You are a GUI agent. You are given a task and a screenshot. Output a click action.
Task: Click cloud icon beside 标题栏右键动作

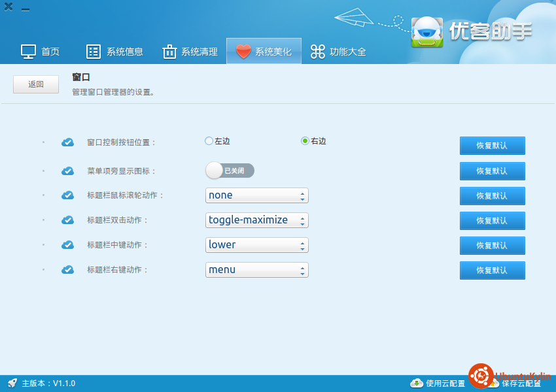point(67,270)
